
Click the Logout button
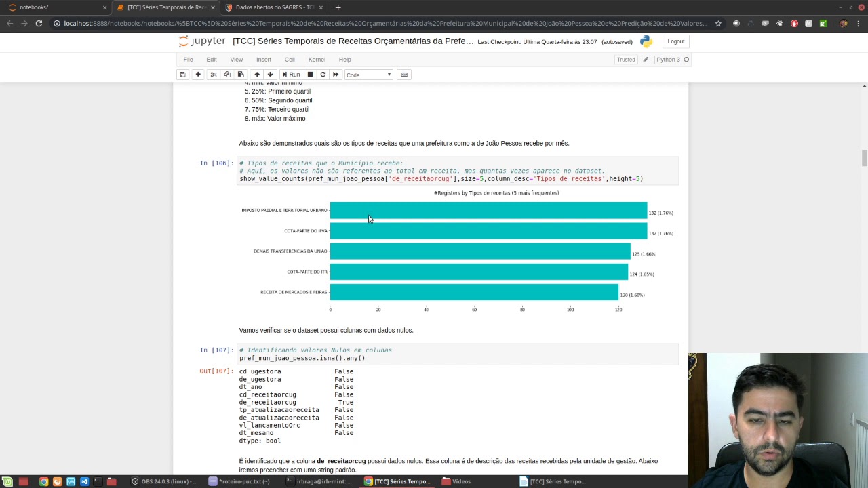point(676,41)
